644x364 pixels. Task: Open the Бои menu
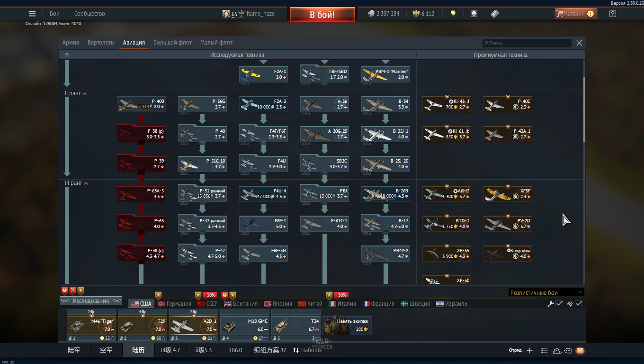(55, 14)
